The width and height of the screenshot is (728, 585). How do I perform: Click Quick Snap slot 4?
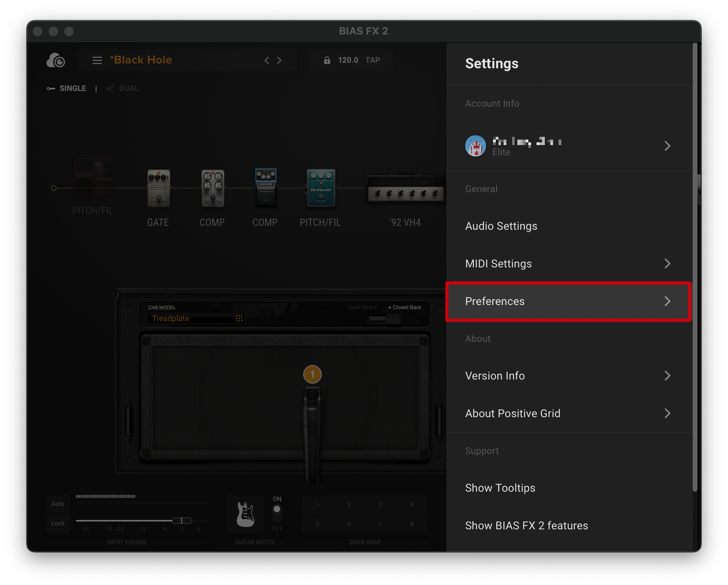411,505
